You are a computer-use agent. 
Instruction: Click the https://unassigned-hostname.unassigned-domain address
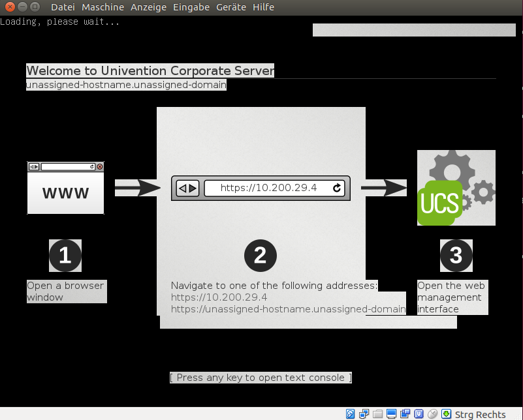(288, 309)
